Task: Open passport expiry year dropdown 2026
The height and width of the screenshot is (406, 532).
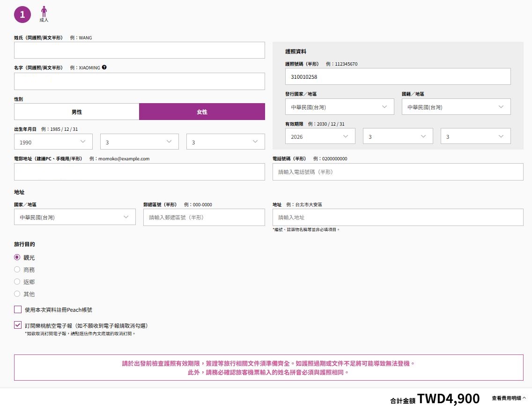Action: tap(320, 136)
